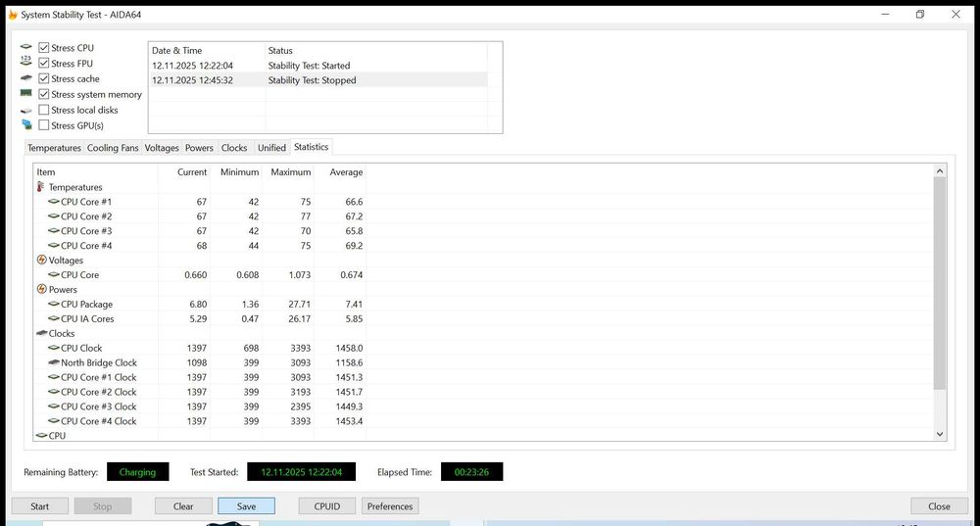Click the statistics list vertical scrollbar thumb
Screen dimensions: 980x526
[x=940, y=283]
